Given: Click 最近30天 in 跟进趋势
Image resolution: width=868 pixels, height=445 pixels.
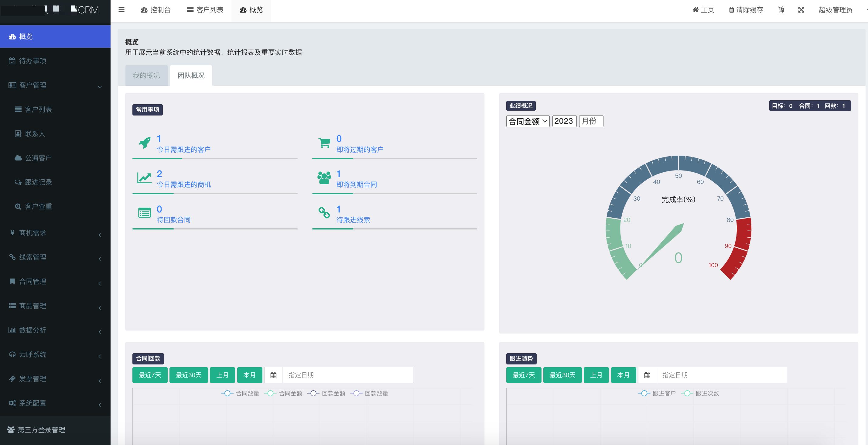Looking at the screenshot, I should (562, 375).
